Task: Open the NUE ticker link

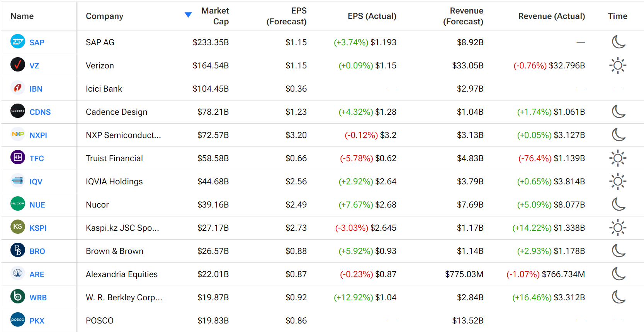Action: [37, 205]
